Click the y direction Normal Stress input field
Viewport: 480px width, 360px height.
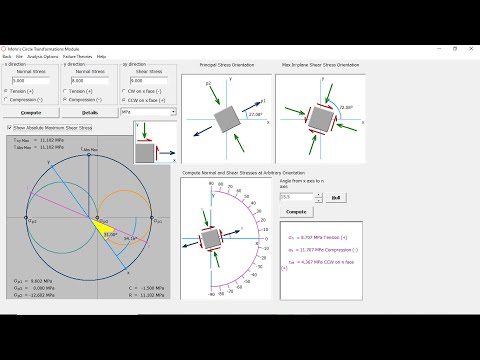(90, 80)
